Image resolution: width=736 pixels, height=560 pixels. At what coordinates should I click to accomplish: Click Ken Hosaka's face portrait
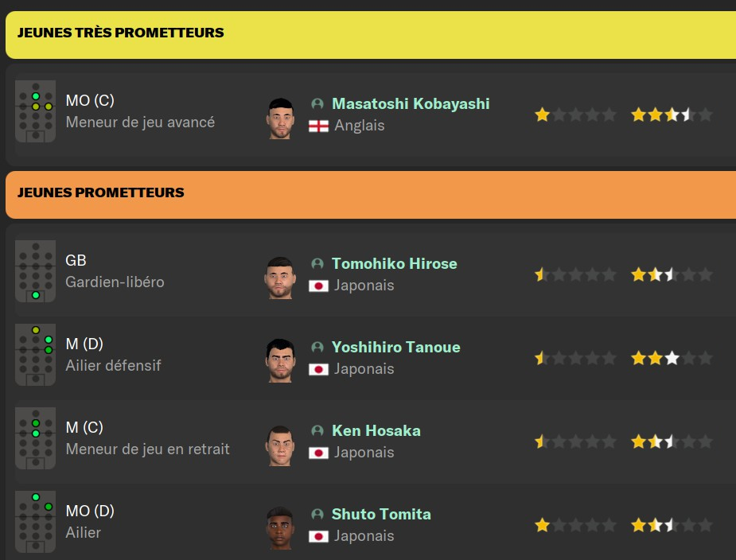click(x=280, y=444)
